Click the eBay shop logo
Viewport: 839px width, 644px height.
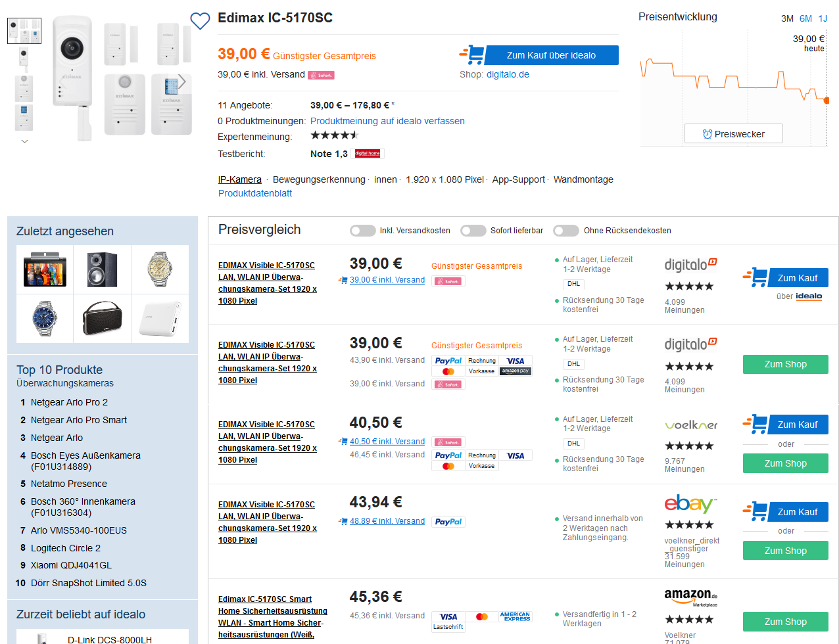pos(688,504)
